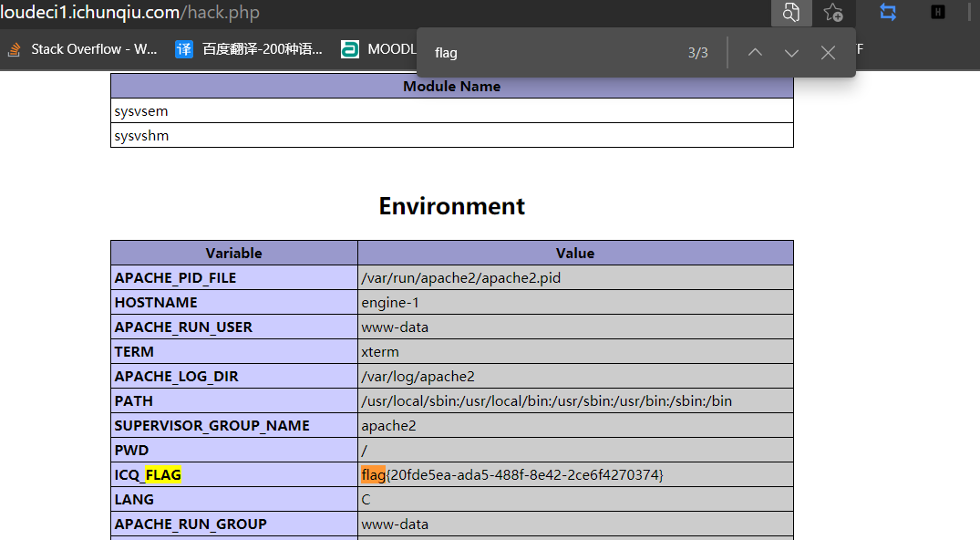The image size is (980, 540).
Task: Click the xterm value
Action: tap(379, 352)
